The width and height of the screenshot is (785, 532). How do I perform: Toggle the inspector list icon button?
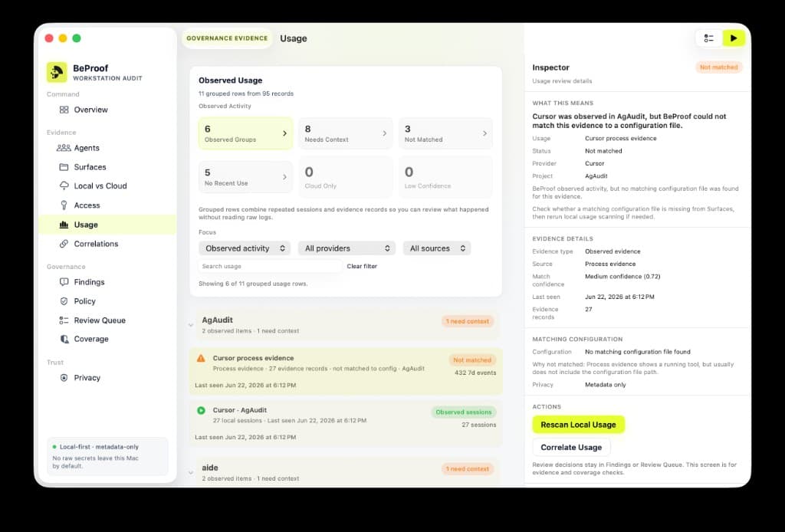point(708,38)
